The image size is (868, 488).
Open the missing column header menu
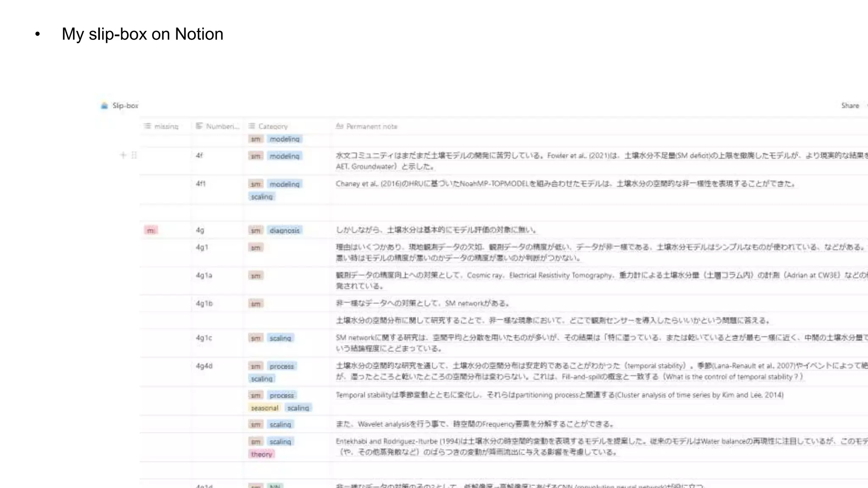tap(166, 126)
